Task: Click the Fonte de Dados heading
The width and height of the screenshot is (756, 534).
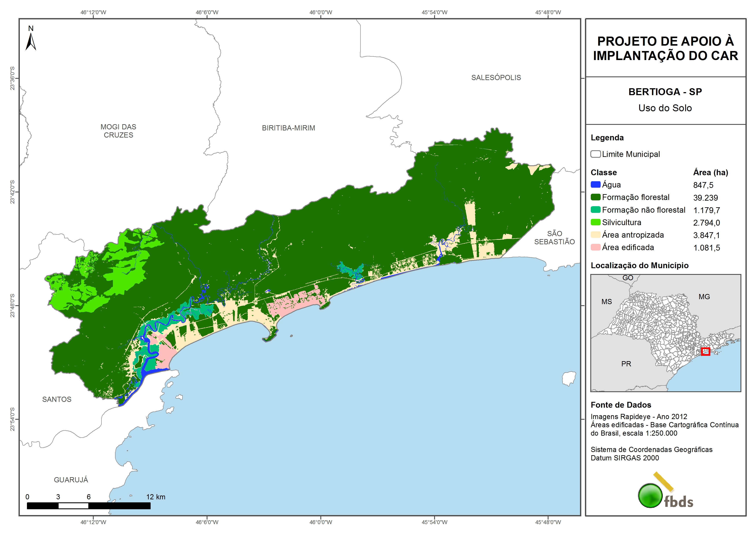Action: point(621,405)
